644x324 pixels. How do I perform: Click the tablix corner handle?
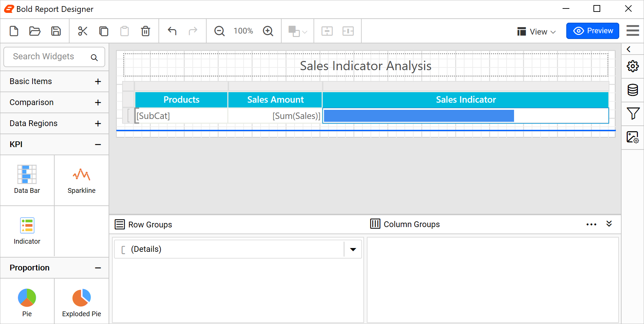point(129,86)
